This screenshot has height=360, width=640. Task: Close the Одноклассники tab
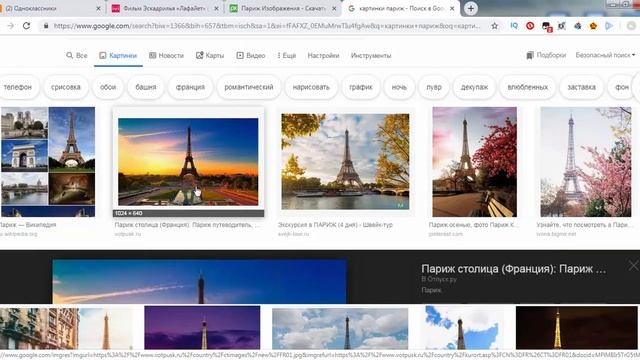(98, 8)
